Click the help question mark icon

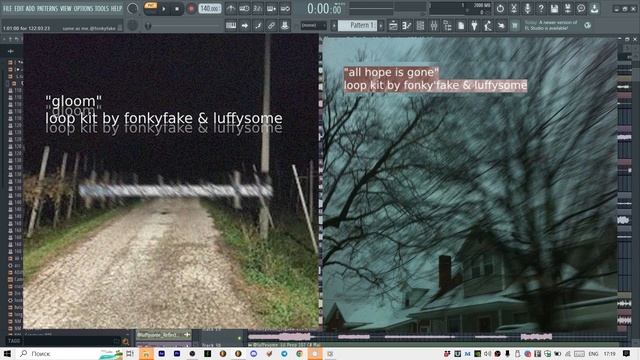click(541, 8)
